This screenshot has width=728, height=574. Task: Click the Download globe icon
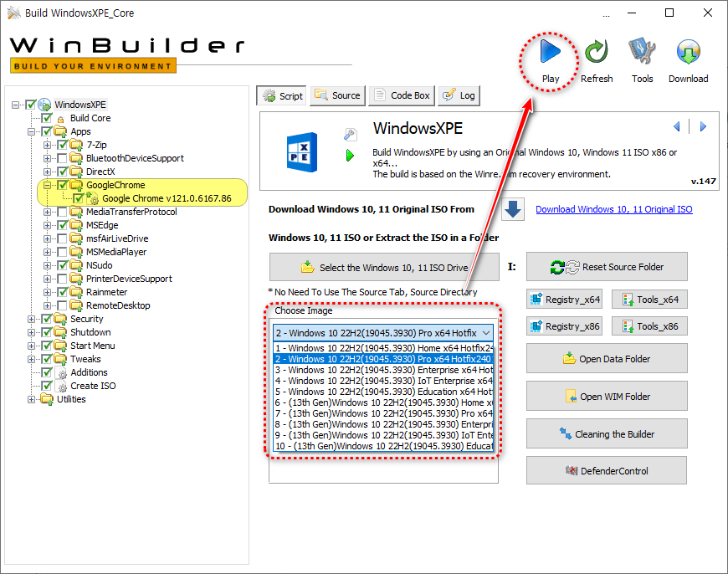pos(688,52)
